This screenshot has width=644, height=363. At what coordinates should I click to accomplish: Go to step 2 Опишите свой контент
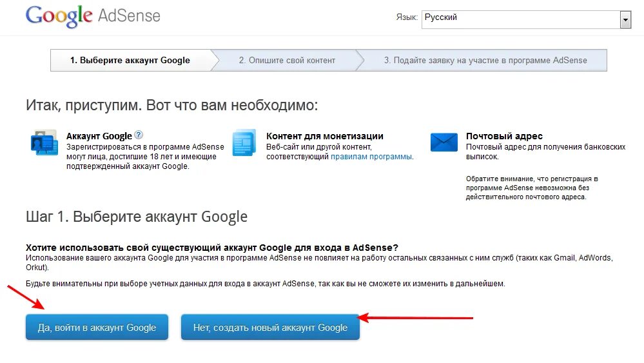287,60
